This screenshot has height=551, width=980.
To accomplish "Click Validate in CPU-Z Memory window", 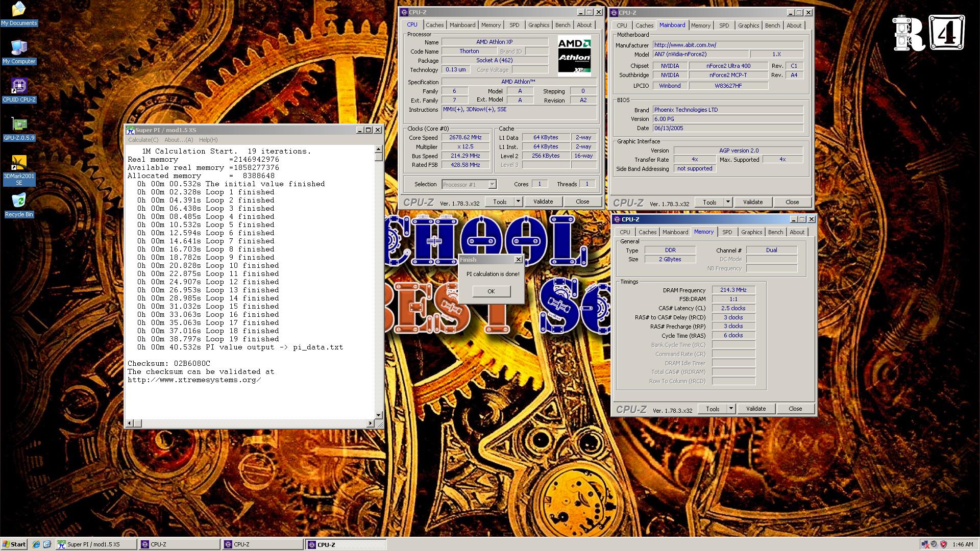I will tap(756, 409).
